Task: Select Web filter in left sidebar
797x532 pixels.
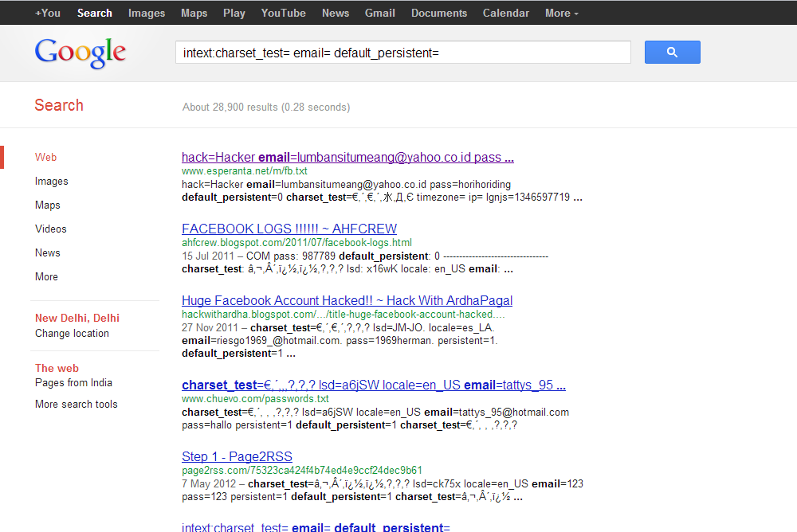Action: point(45,158)
